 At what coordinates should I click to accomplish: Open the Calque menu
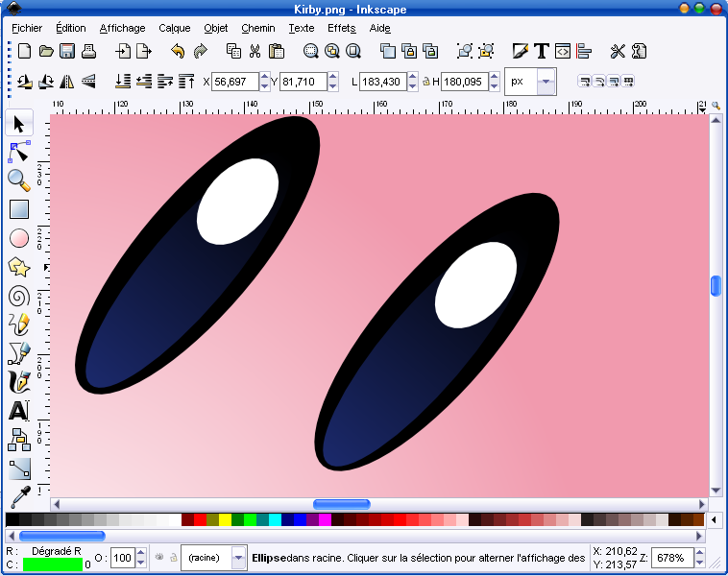pyautogui.click(x=174, y=28)
